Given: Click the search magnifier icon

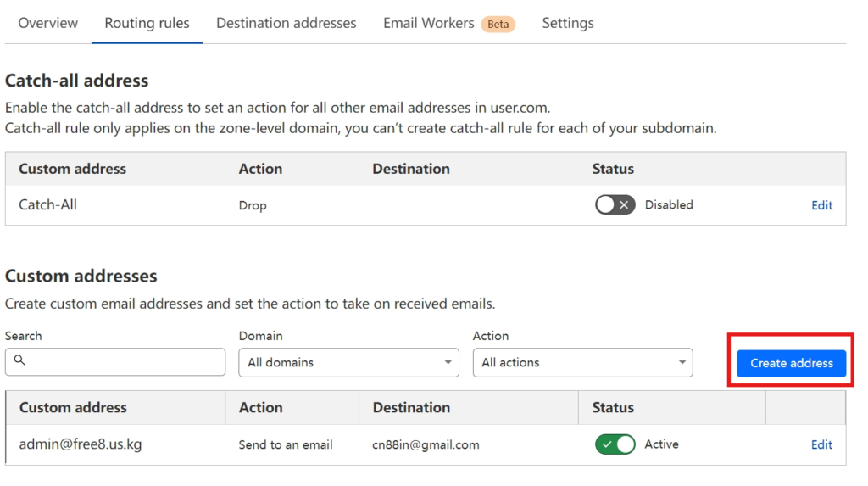Looking at the screenshot, I should 20,360.
